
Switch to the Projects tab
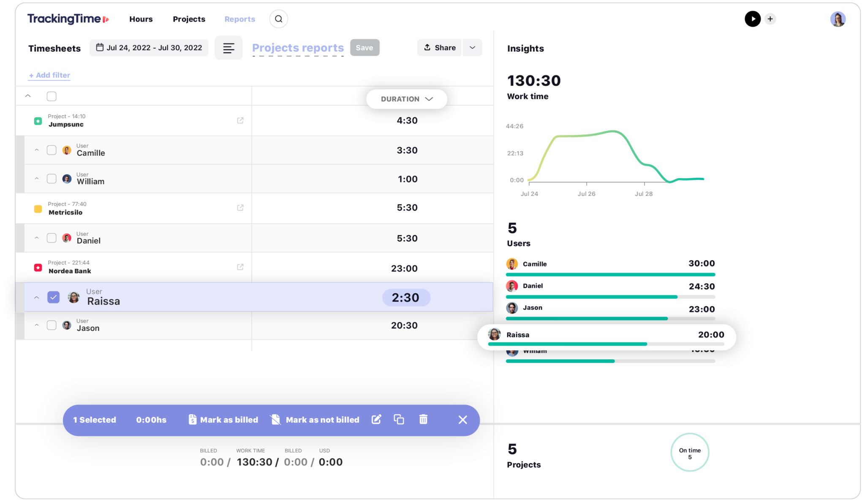[x=189, y=19]
